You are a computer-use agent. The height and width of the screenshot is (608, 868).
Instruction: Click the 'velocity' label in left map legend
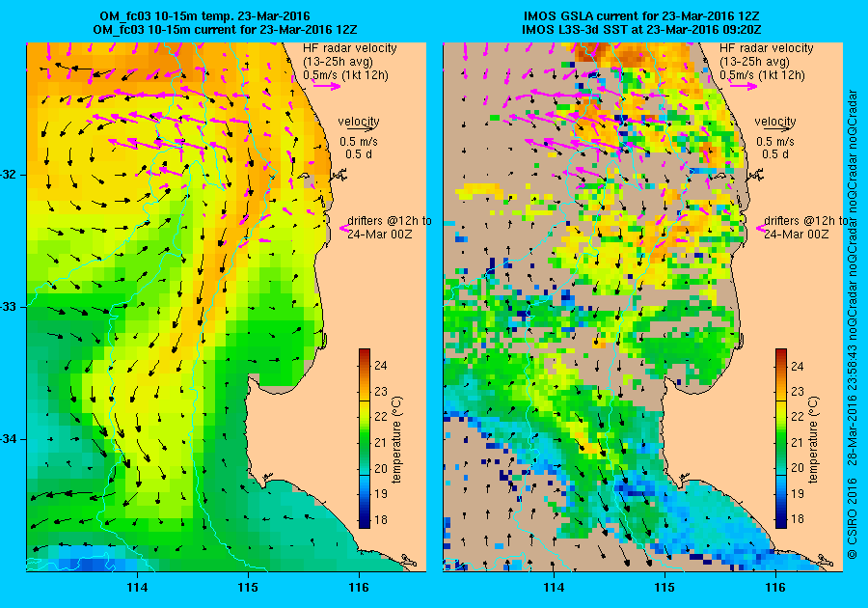pos(359,121)
